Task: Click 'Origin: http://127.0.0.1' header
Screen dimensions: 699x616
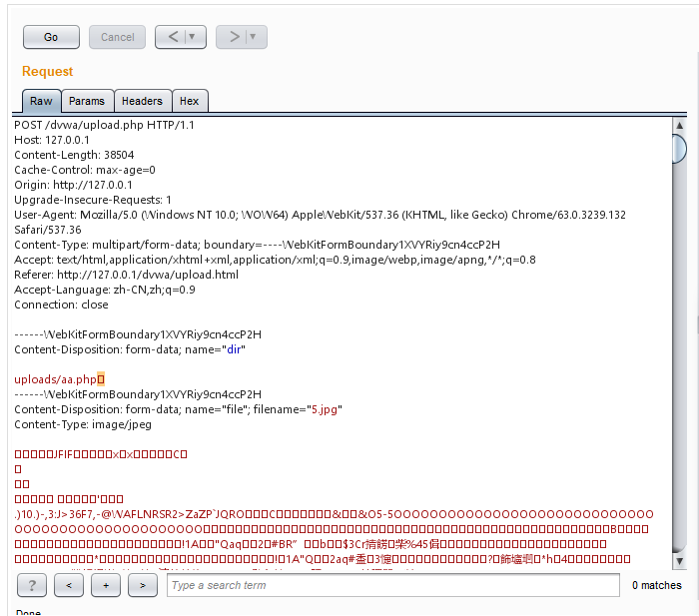Action: pyautogui.click(x=73, y=185)
